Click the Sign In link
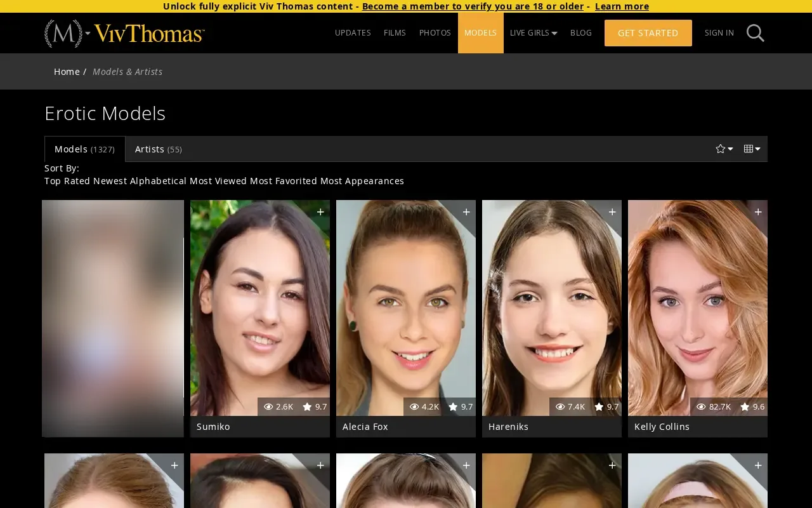812x508 pixels. tap(719, 33)
